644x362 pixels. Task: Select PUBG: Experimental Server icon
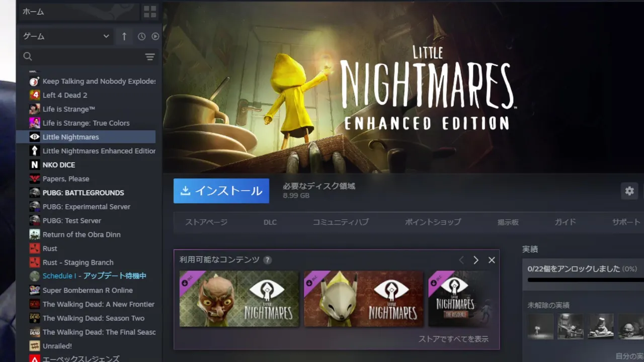click(34, 207)
